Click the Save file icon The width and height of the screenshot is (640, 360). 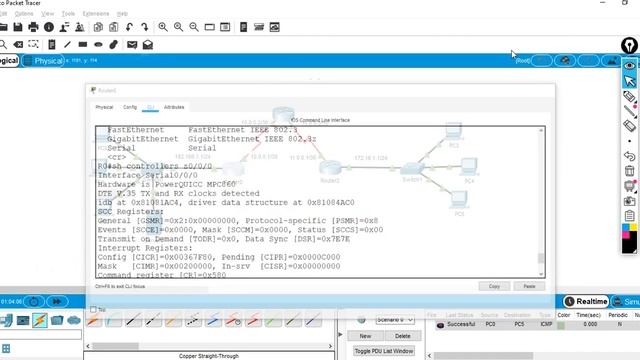18,27
